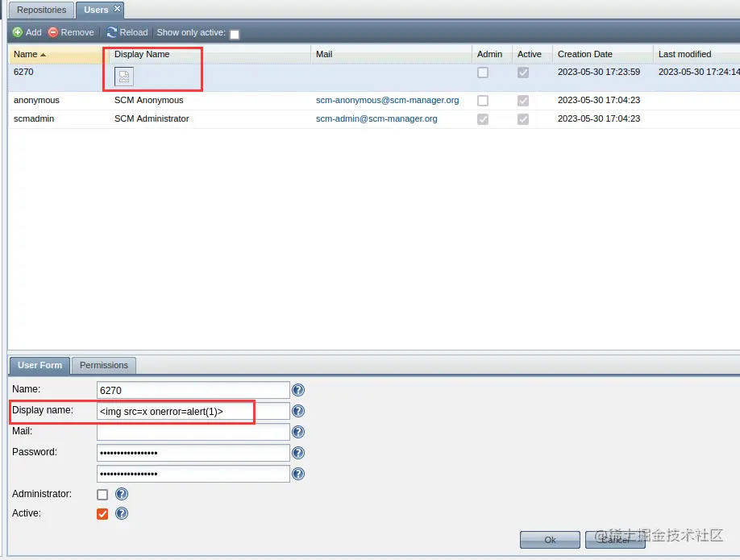Viewport: 740px width, 560px height.
Task: Uncheck the Active checkbox in User Form
Action: click(102, 514)
